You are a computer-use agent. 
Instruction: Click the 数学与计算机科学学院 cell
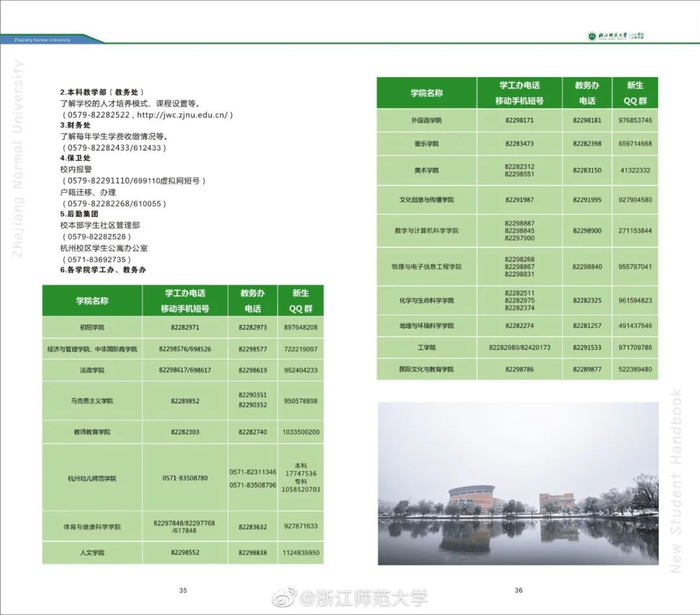tap(426, 231)
